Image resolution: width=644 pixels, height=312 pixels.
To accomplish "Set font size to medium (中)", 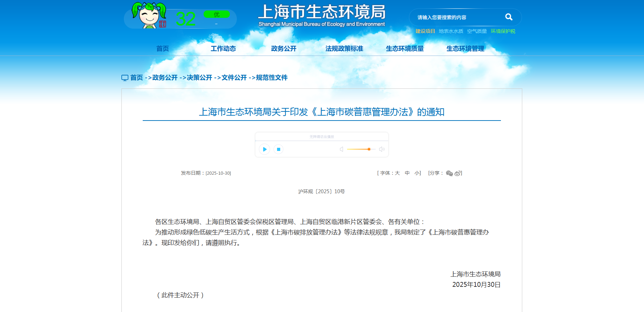I will [407, 173].
